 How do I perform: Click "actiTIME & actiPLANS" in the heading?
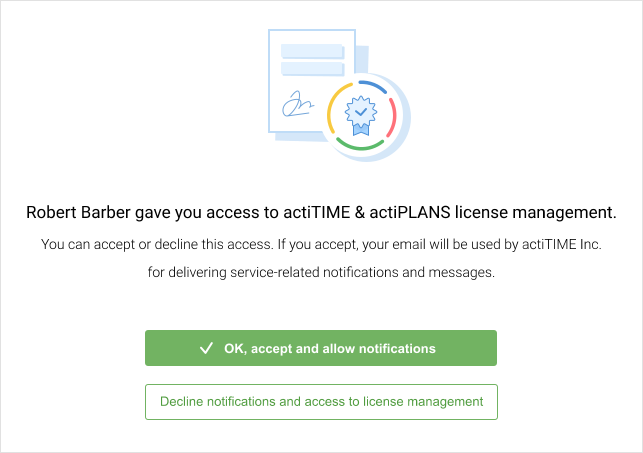[x=364, y=213]
